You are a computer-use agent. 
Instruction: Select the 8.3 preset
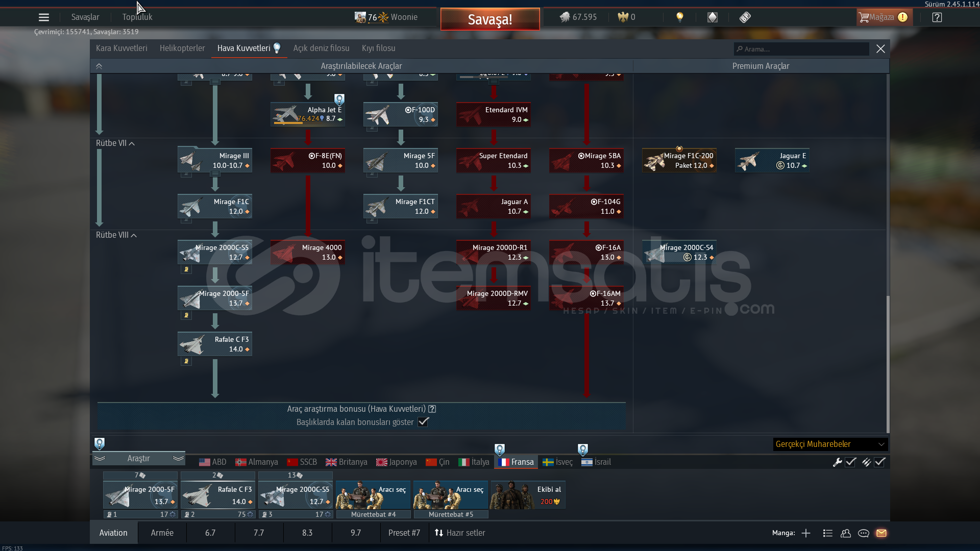pos(307,533)
